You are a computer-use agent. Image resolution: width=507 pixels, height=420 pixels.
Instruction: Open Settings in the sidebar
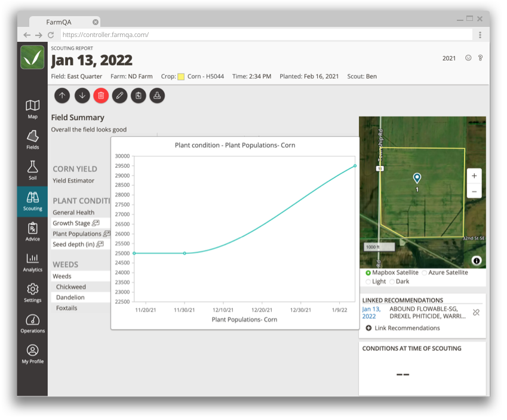point(32,293)
